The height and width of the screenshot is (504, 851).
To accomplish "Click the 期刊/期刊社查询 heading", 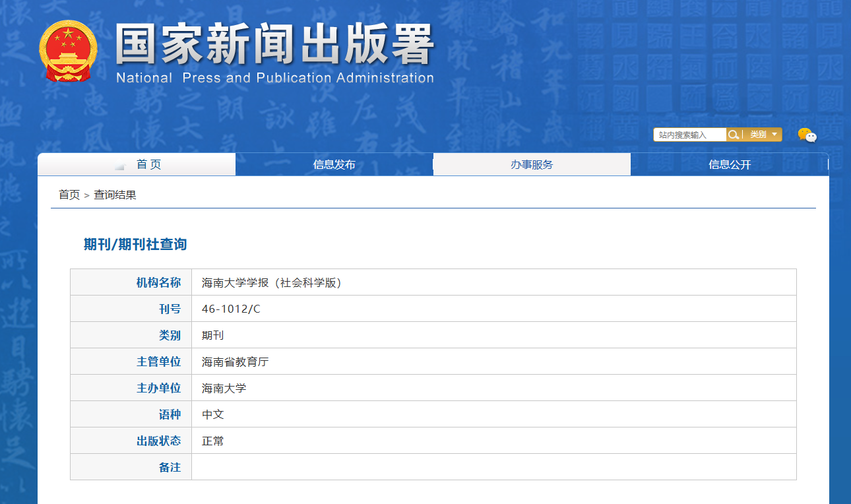I will (x=135, y=244).
